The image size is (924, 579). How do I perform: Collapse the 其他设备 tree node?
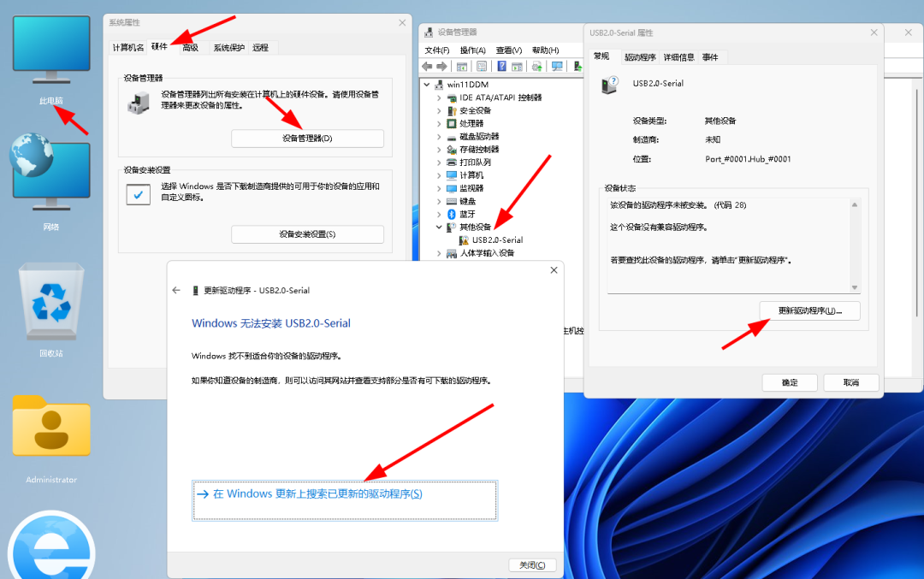tap(439, 227)
